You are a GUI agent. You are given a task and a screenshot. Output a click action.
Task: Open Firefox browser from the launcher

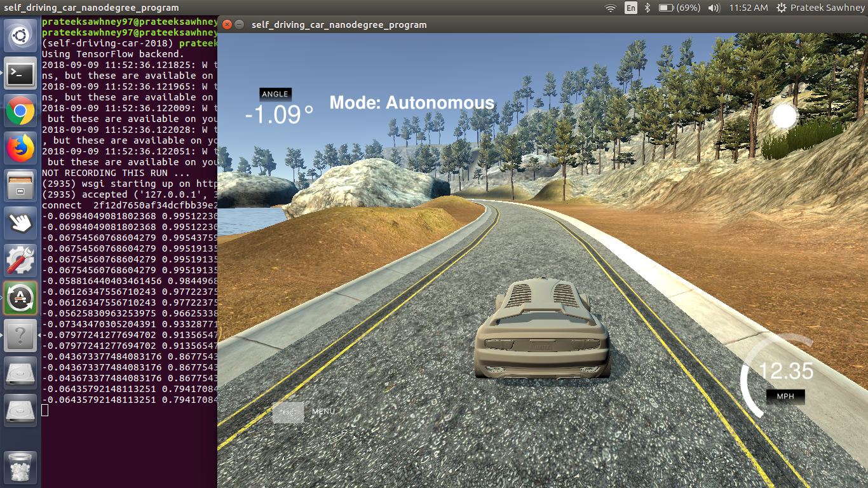pyautogui.click(x=20, y=149)
